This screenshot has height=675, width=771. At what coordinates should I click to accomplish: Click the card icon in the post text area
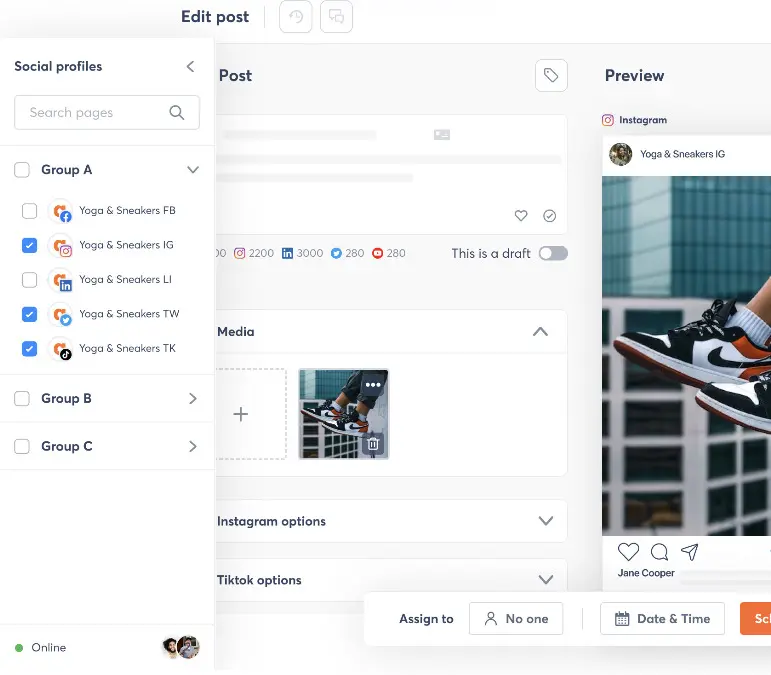(442, 135)
